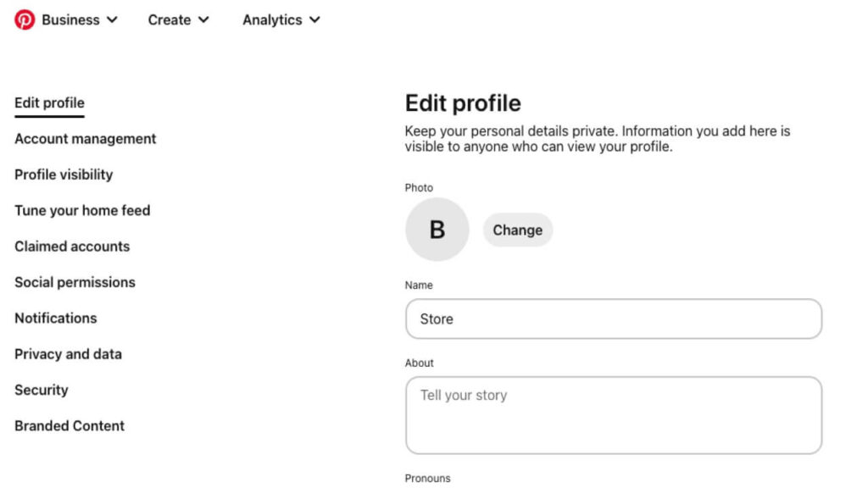This screenshot has height=488, width=868.
Task: Open Claimed accounts section
Action: pyautogui.click(x=72, y=247)
